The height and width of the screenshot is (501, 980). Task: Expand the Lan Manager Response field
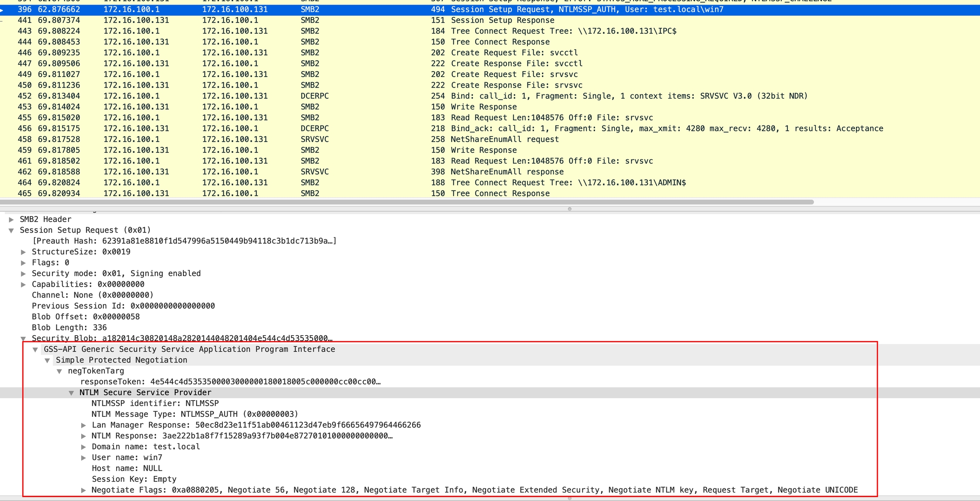point(84,425)
